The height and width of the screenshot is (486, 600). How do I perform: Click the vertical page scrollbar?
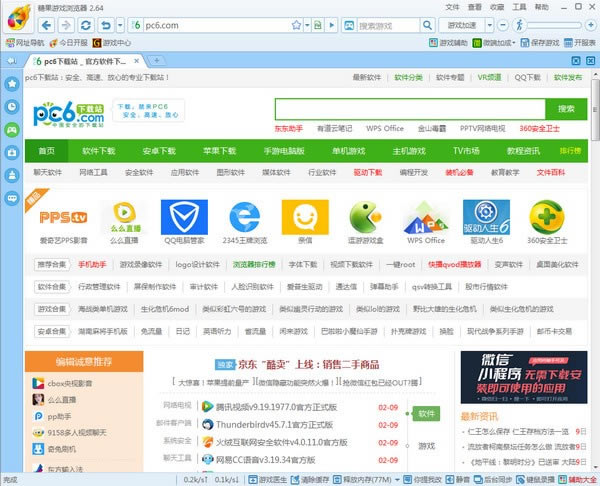pyautogui.click(x=595, y=109)
